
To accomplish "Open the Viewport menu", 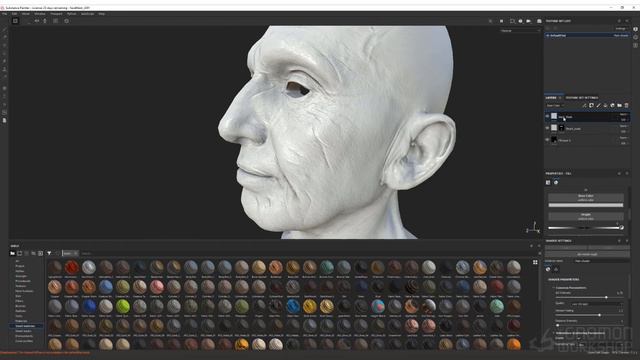I will (56, 14).
